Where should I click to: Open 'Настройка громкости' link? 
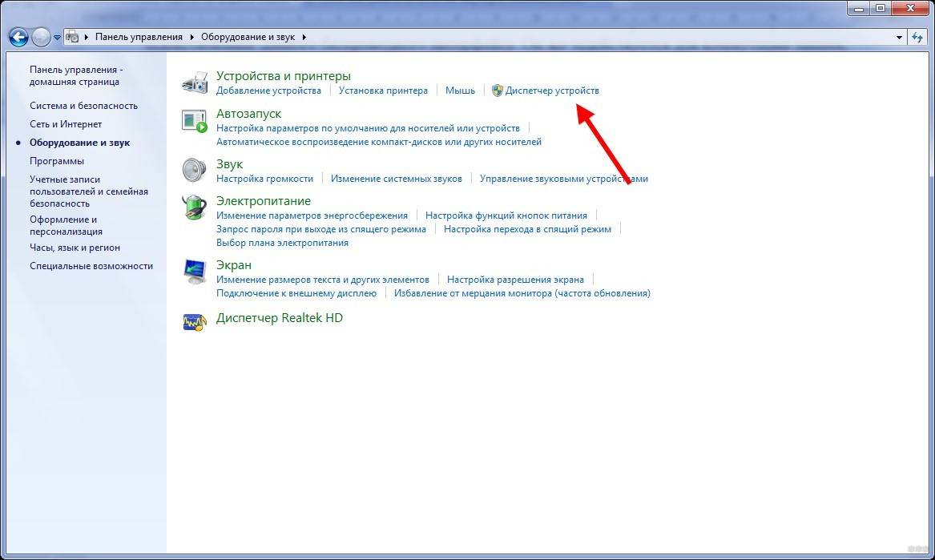264,179
